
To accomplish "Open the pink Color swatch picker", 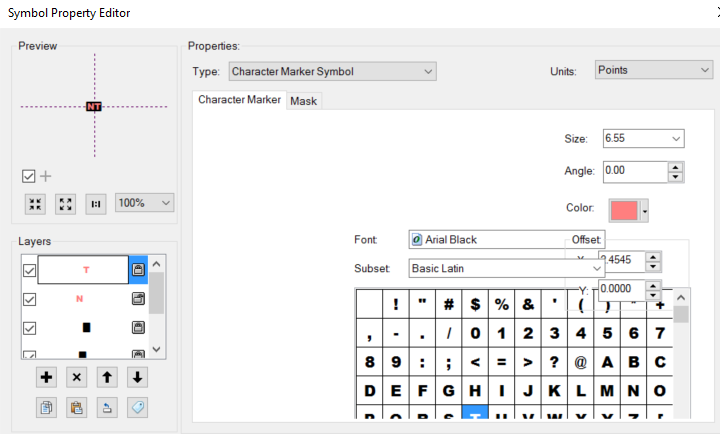I will (x=629, y=211).
